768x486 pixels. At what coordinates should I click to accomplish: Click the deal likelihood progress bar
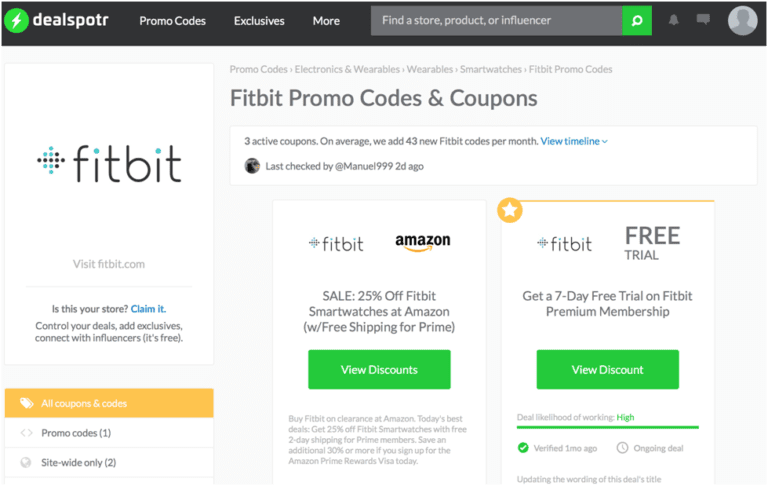[607, 427]
